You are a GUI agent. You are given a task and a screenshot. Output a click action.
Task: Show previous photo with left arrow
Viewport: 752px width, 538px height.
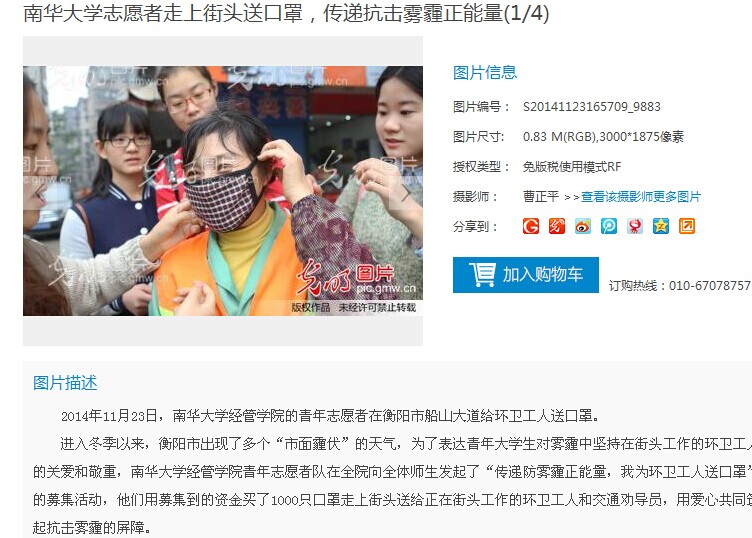(x=40, y=193)
